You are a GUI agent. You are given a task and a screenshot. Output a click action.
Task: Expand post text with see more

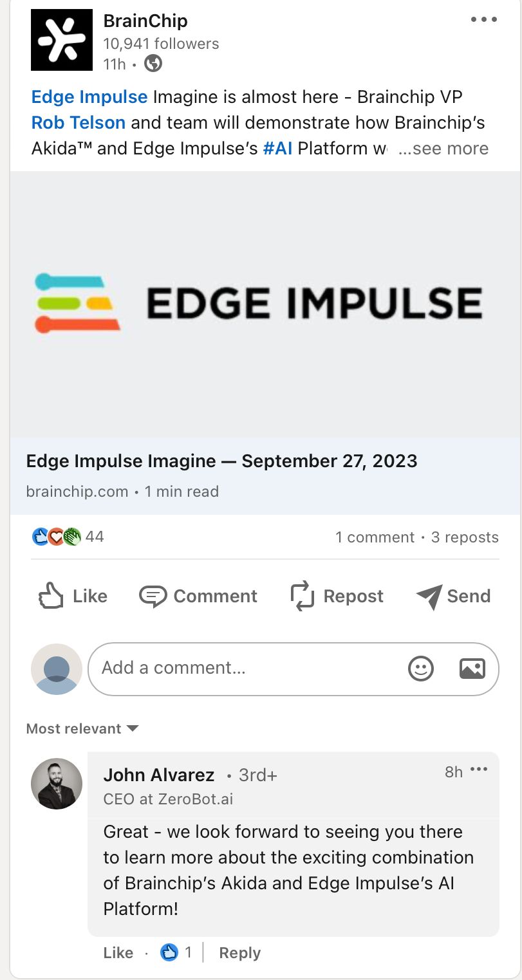pyautogui.click(x=443, y=149)
